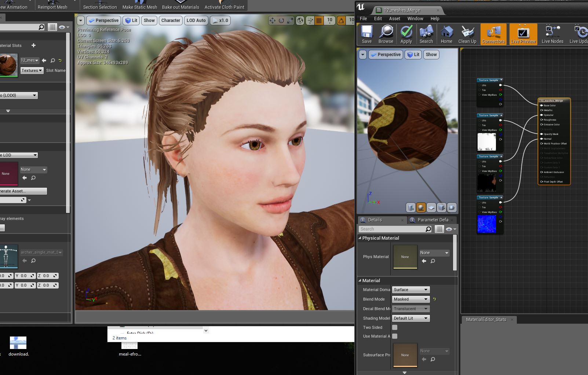Click the Live Nodes toolbar icon

point(552,34)
